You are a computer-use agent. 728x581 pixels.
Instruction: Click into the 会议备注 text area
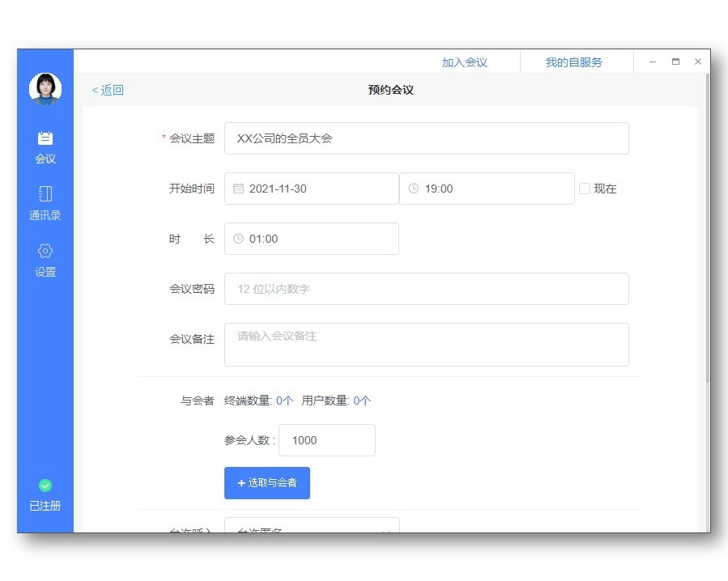(x=426, y=345)
